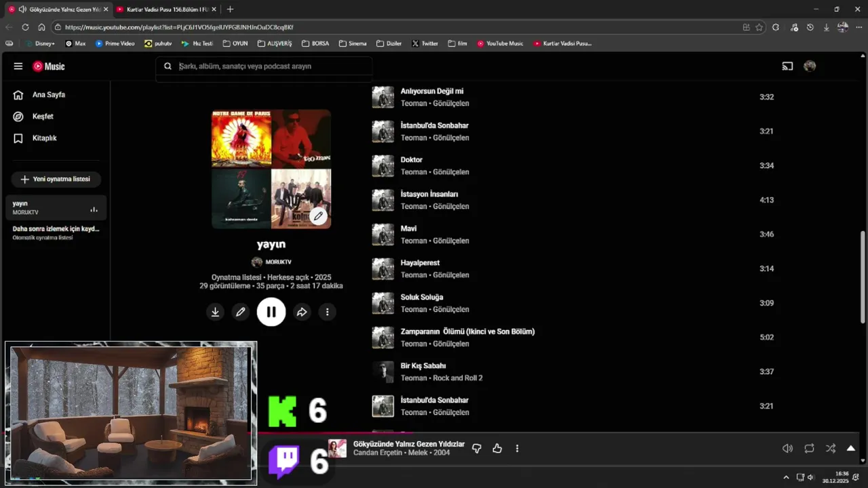
Task: Open the browser downloads icon
Action: coord(826,27)
